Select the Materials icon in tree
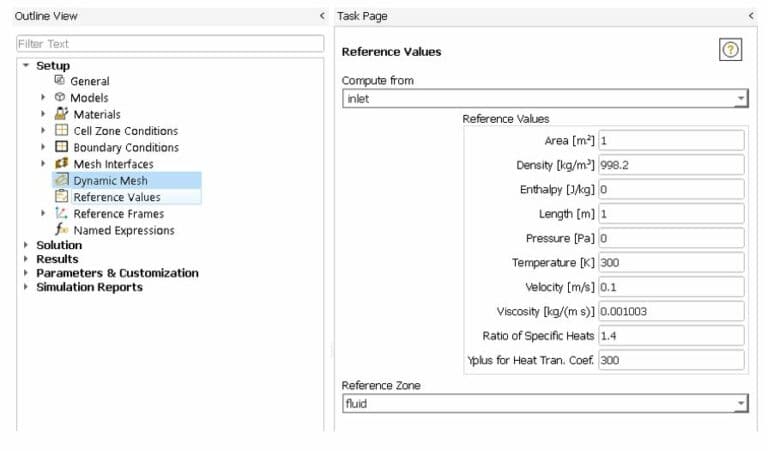The width and height of the screenshot is (768, 451). click(x=61, y=114)
